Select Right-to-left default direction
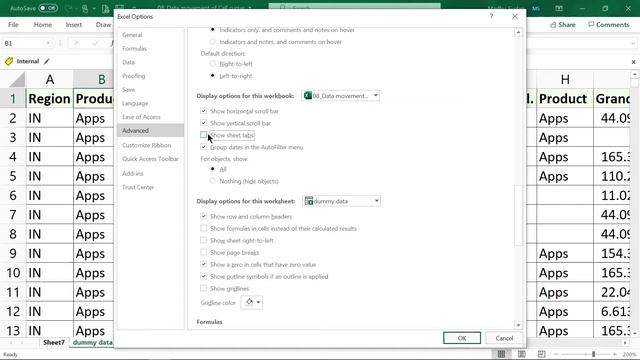640x360 pixels. pos(212,64)
